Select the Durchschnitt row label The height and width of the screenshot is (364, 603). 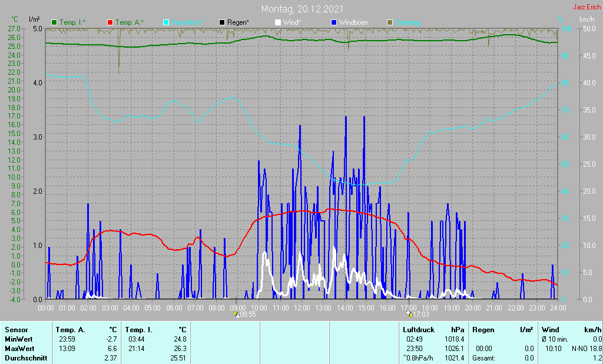(24, 358)
